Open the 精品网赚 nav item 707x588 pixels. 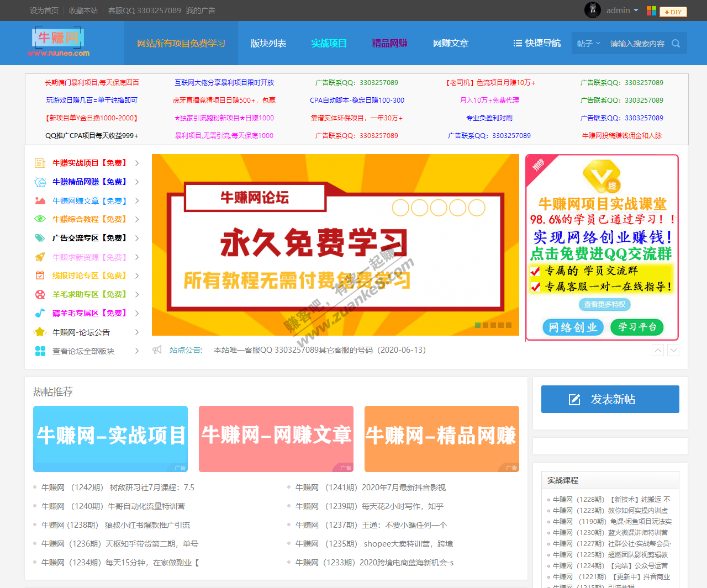point(390,43)
